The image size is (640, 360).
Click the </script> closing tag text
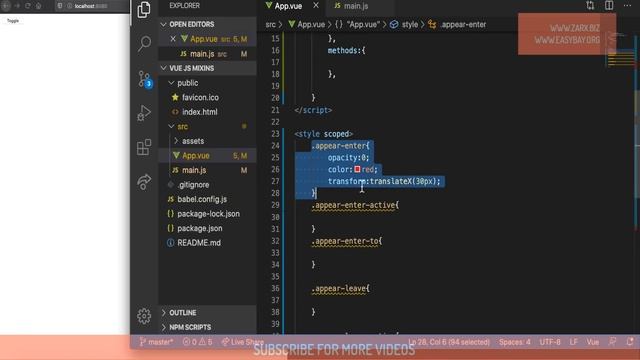coord(313,110)
